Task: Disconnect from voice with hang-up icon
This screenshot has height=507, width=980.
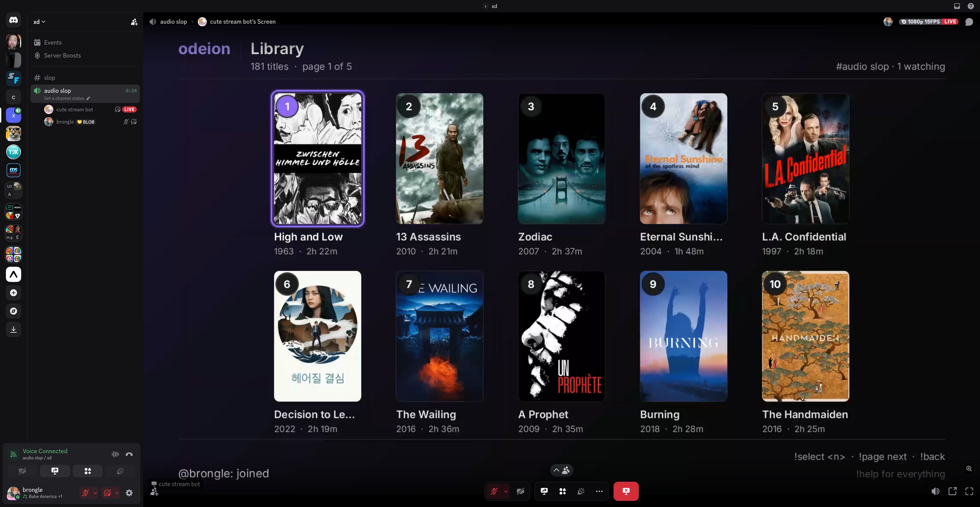Action: pyautogui.click(x=129, y=454)
